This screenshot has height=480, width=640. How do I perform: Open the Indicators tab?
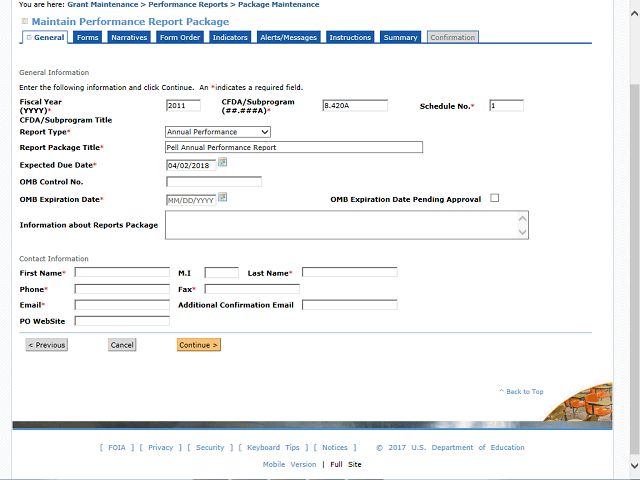coord(230,38)
